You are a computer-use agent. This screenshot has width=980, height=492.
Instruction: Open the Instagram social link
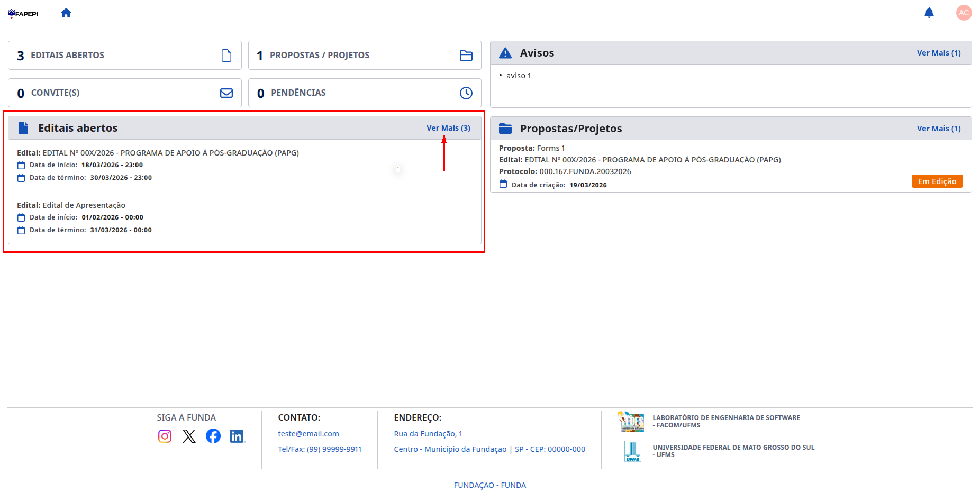pyautogui.click(x=165, y=436)
